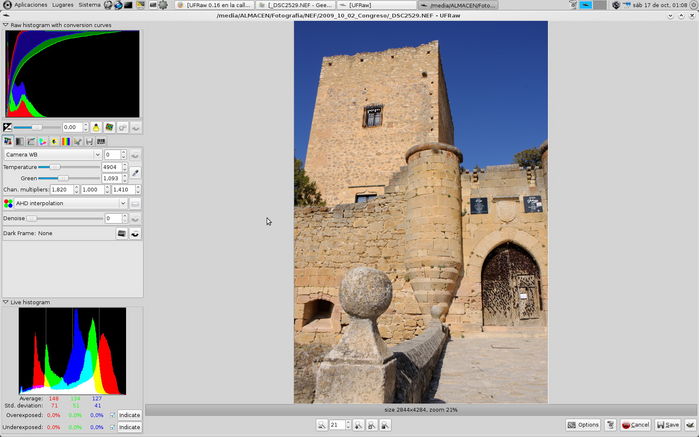The height and width of the screenshot is (437, 699).
Task: Click the raw histogram curves graph
Action: click(72, 74)
